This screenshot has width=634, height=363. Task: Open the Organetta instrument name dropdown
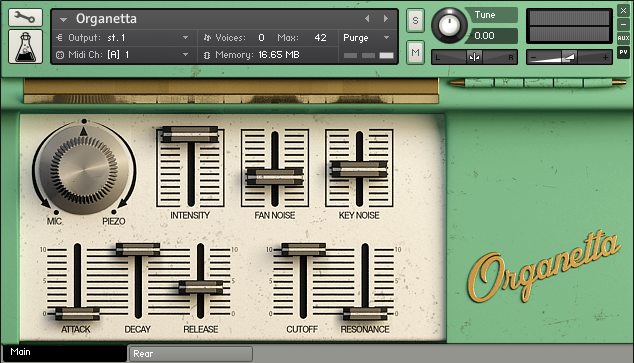(x=63, y=19)
